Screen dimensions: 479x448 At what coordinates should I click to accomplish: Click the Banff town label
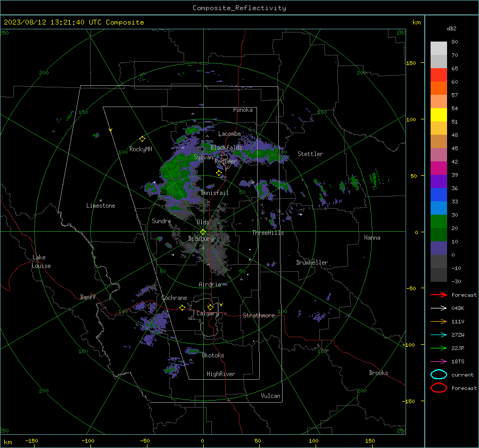pos(88,297)
